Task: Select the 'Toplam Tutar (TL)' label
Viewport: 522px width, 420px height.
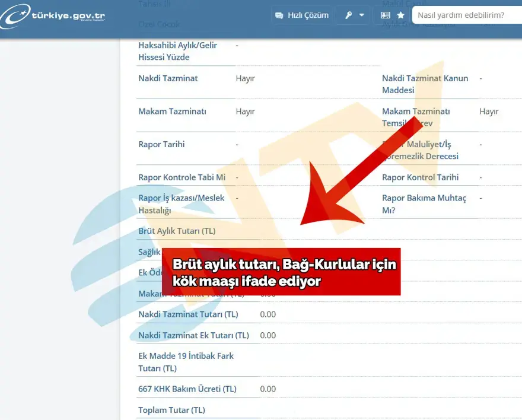Action: tap(171, 411)
